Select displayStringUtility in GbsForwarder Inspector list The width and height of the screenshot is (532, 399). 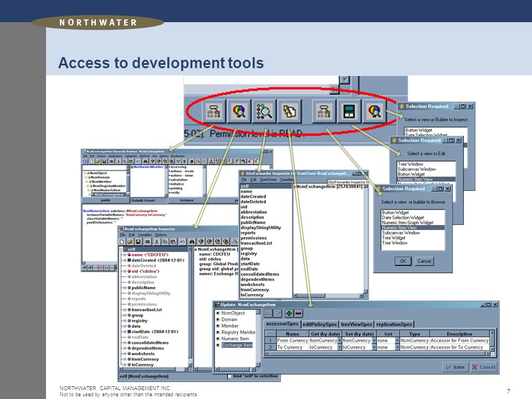[260, 228]
